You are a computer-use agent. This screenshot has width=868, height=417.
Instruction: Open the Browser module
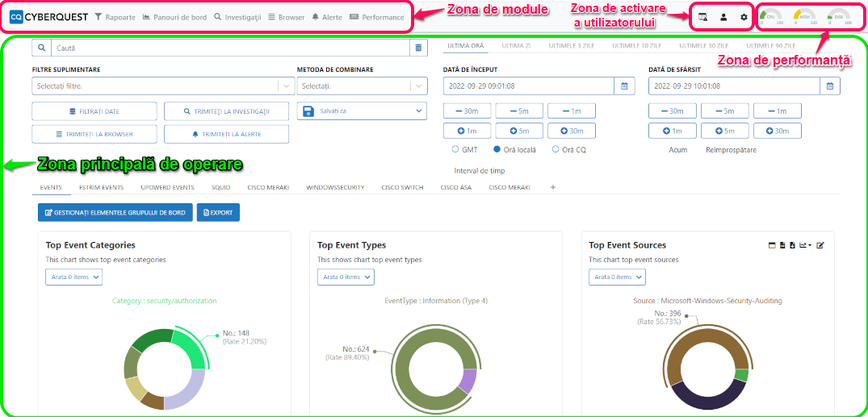tap(286, 17)
